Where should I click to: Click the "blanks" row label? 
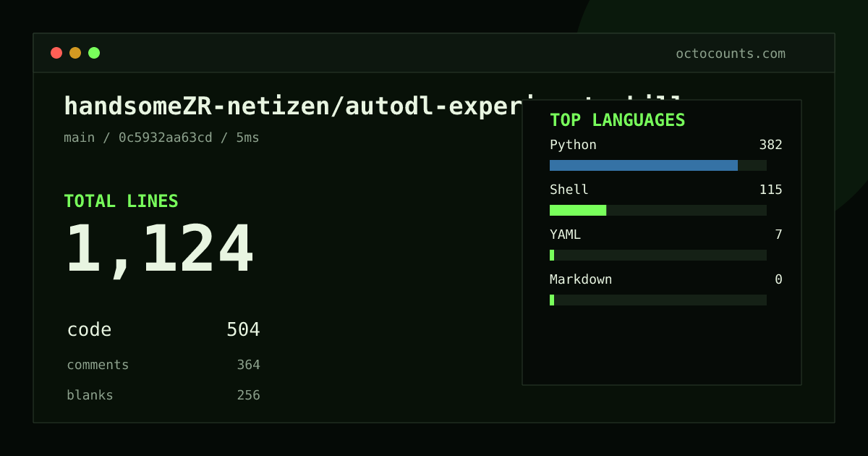[x=90, y=395]
